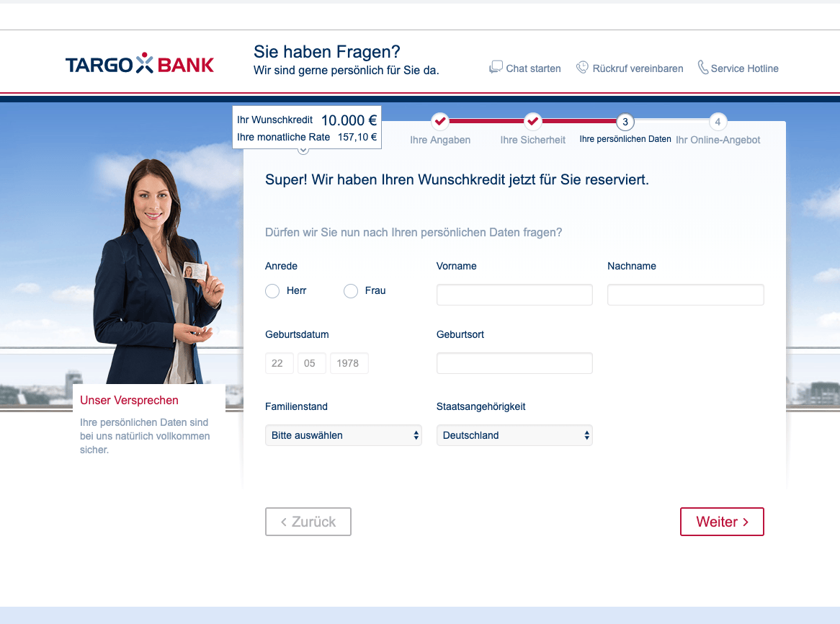Click "10.000 €" credit amount

(x=349, y=120)
